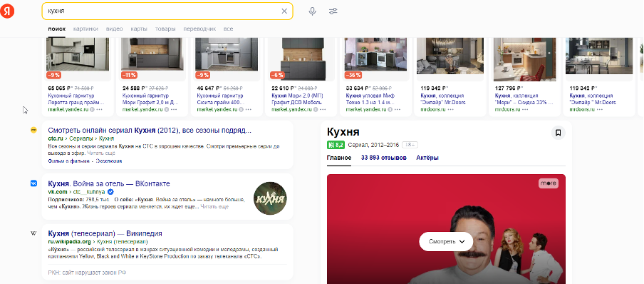Click the 46 647 ₽ price

(x=207, y=88)
